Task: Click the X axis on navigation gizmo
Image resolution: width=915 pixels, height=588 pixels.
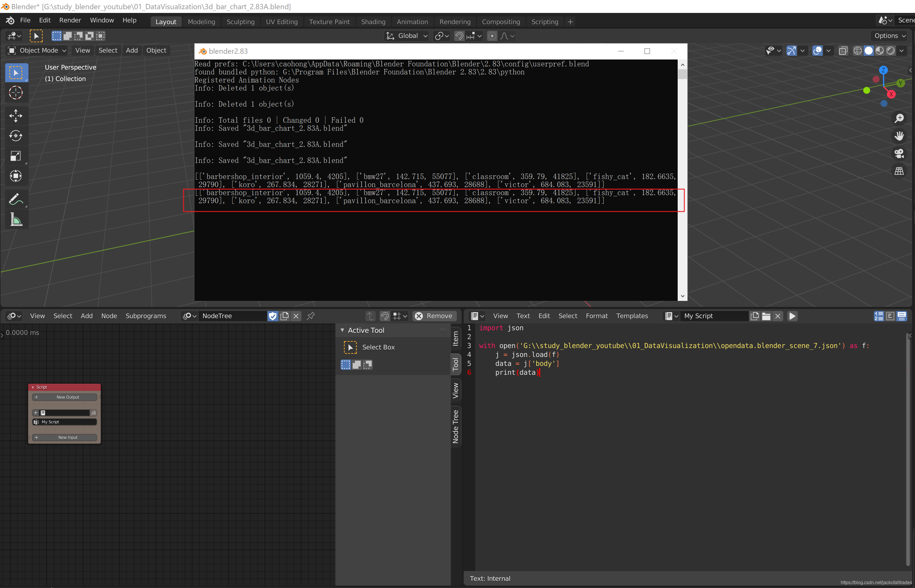Action: pos(891,94)
